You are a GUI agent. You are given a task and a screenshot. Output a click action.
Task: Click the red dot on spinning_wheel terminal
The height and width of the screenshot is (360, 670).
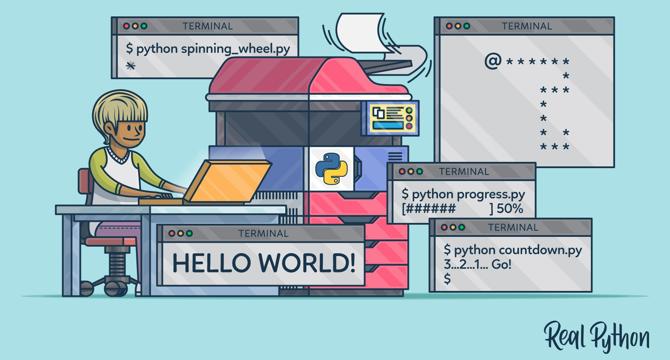pos(126,26)
